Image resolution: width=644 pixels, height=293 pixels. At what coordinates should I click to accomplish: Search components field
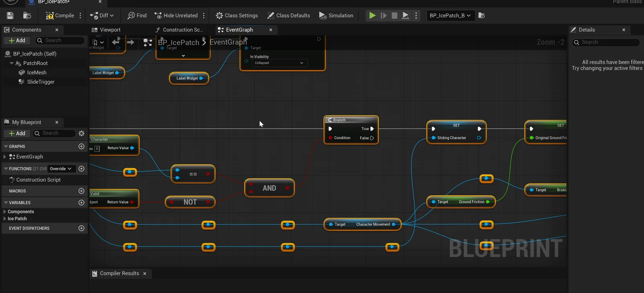pyautogui.click(x=60, y=41)
